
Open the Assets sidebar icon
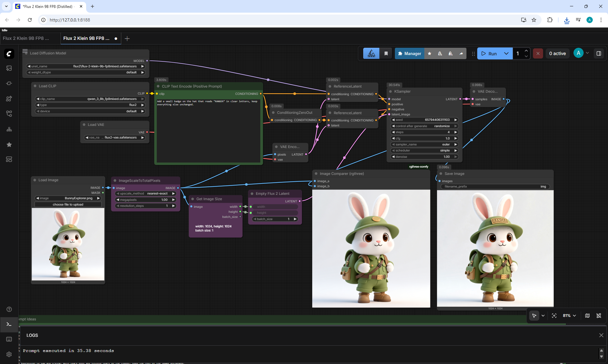coord(9,68)
